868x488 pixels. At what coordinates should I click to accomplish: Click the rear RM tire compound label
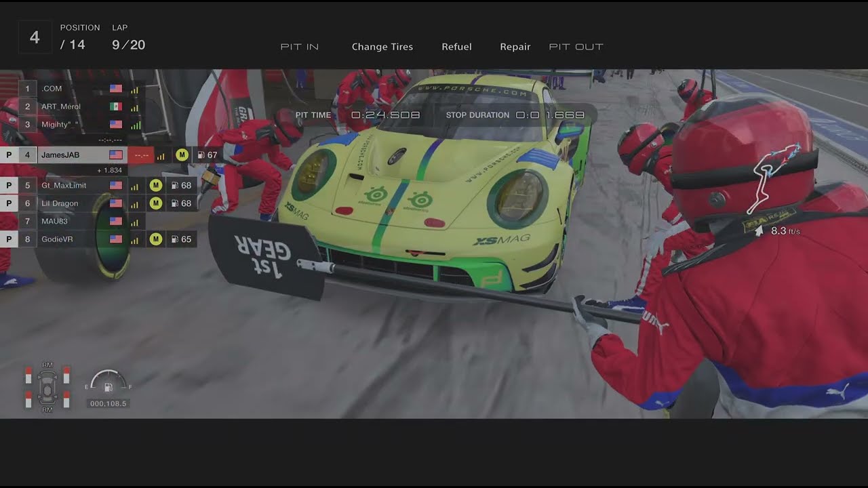click(47, 410)
